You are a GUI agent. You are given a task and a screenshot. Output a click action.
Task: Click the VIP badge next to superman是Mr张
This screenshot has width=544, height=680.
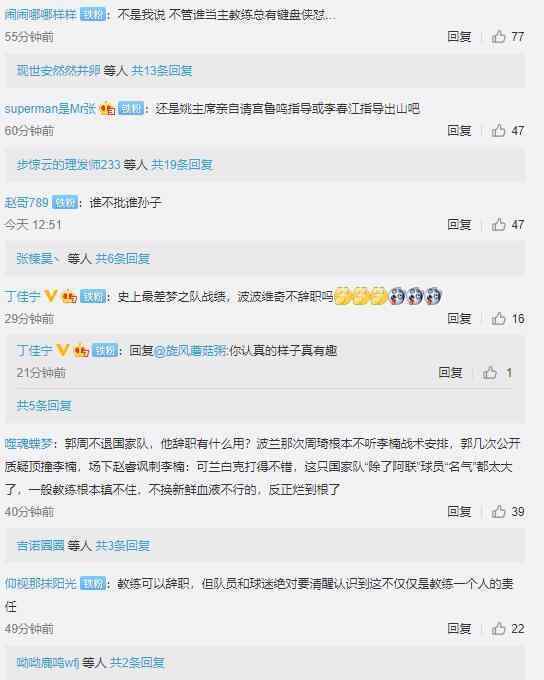[108, 108]
